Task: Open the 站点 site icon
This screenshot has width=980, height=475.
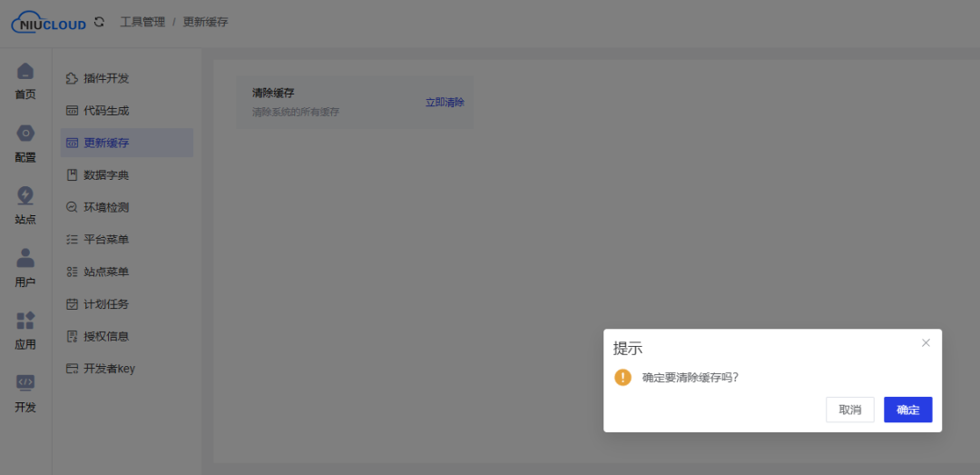Action: pos(25,195)
